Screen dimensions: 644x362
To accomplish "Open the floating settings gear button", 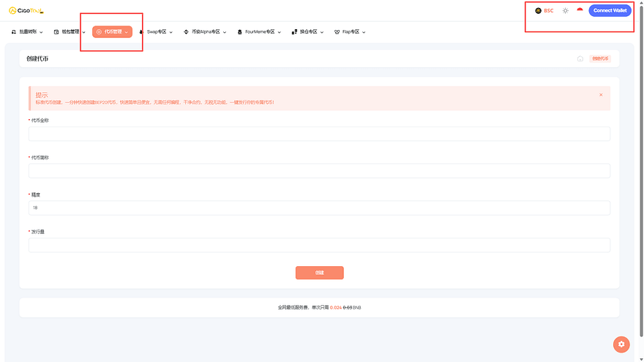I will click(x=621, y=344).
